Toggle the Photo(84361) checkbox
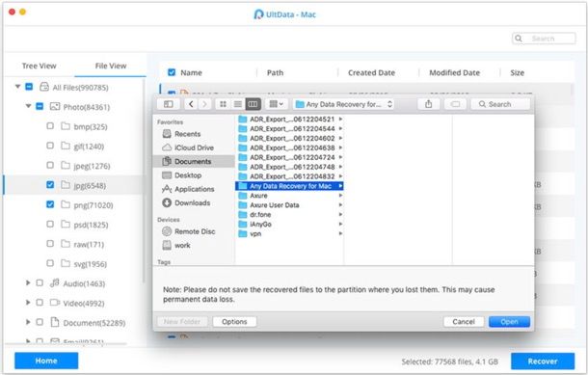 (x=40, y=106)
